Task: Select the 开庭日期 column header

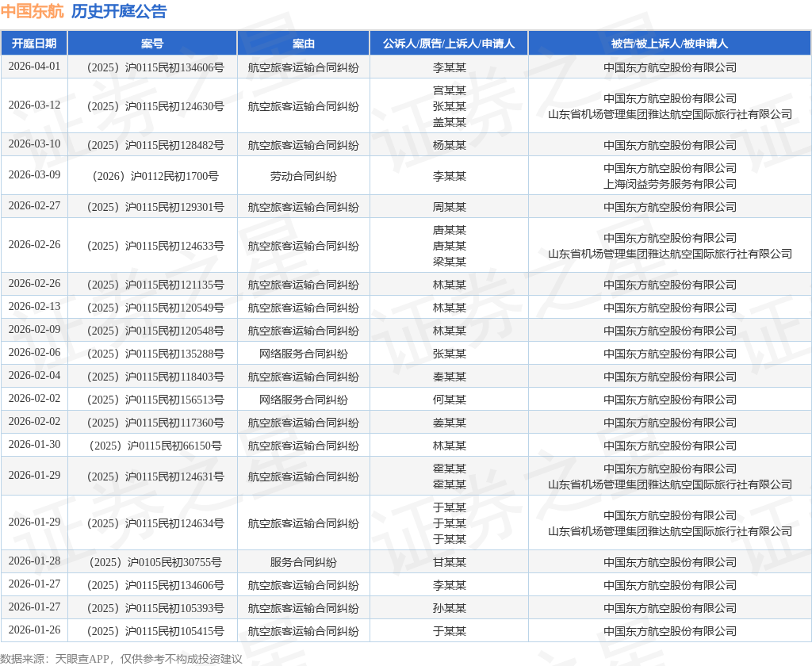Action: [34, 44]
